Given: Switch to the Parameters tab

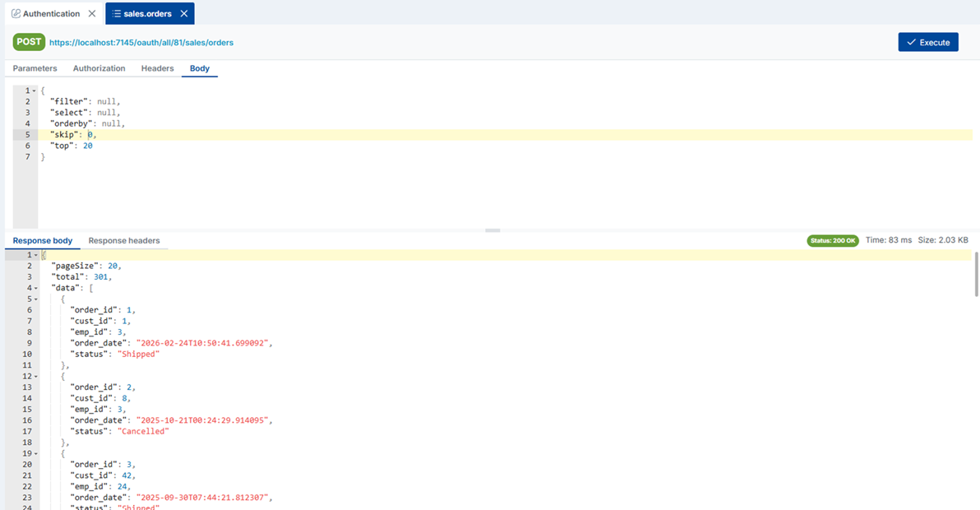Looking at the screenshot, I should tap(34, 68).
